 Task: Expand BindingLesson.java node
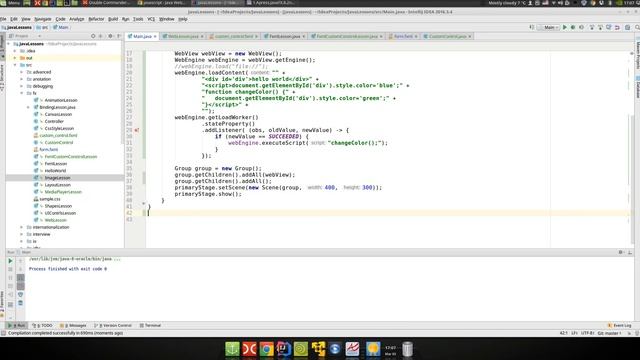point(29,107)
